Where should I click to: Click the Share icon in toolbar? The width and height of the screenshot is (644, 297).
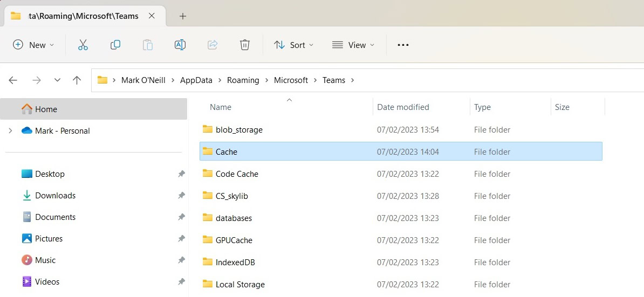click(213, 45)
